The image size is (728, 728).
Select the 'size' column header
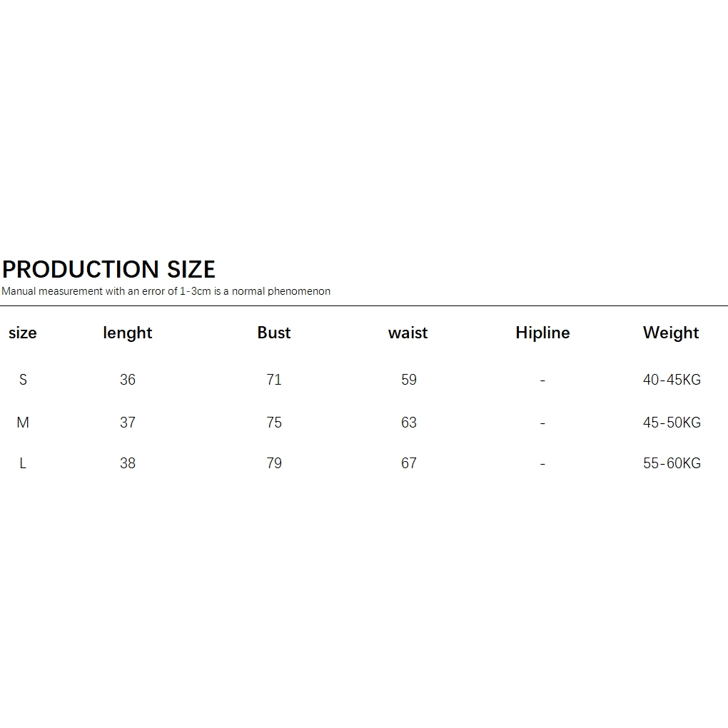coord(23,333)
